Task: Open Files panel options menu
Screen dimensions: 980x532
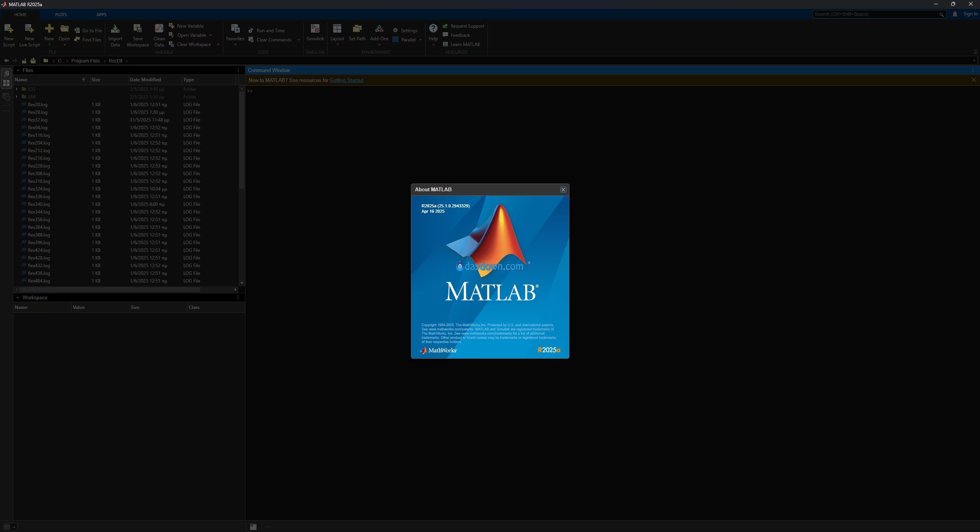Action: coord(238,71)
